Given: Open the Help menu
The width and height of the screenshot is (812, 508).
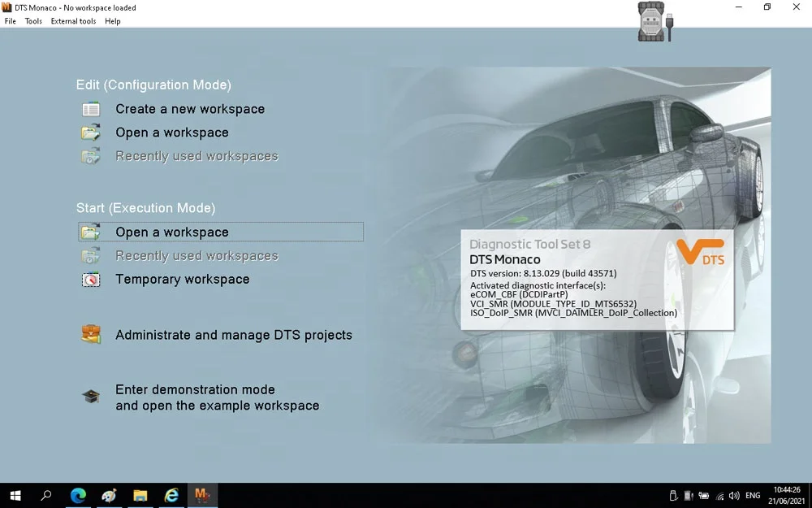Looking at the screenshot, I should [112, 21].
